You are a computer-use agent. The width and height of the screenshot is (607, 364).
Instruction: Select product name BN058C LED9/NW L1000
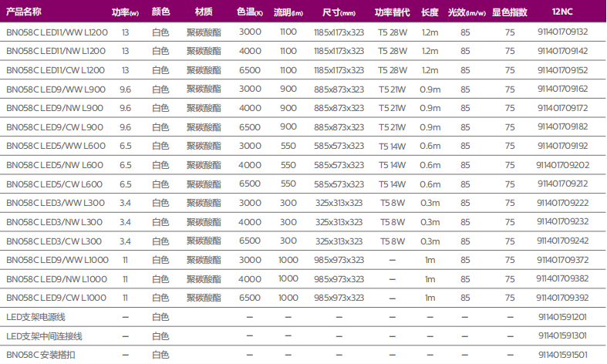[x=56, y=279]
